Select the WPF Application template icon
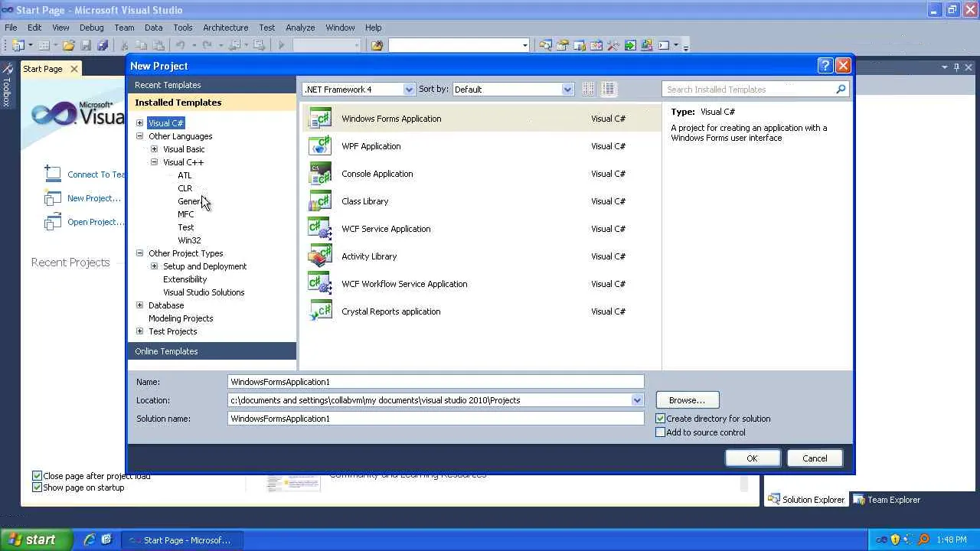The width and height of the screenshot is (980, 551). pyautogui.click(x=320, y=146)
